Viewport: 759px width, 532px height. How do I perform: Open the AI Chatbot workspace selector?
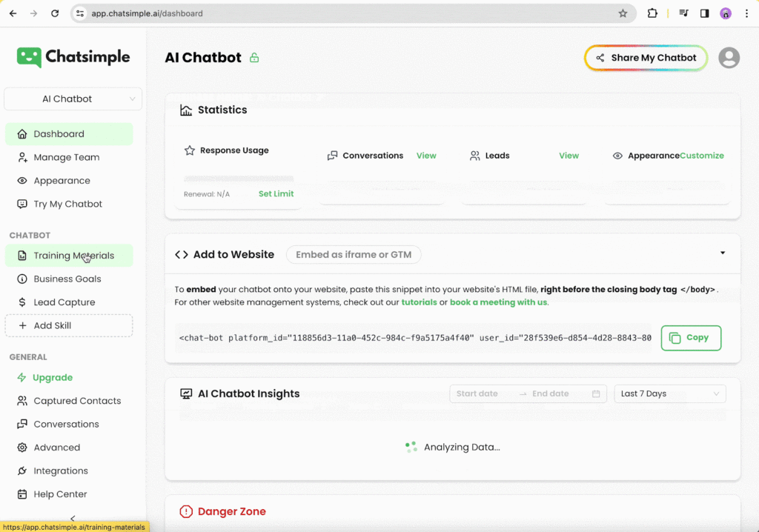[x=73, y=99]
